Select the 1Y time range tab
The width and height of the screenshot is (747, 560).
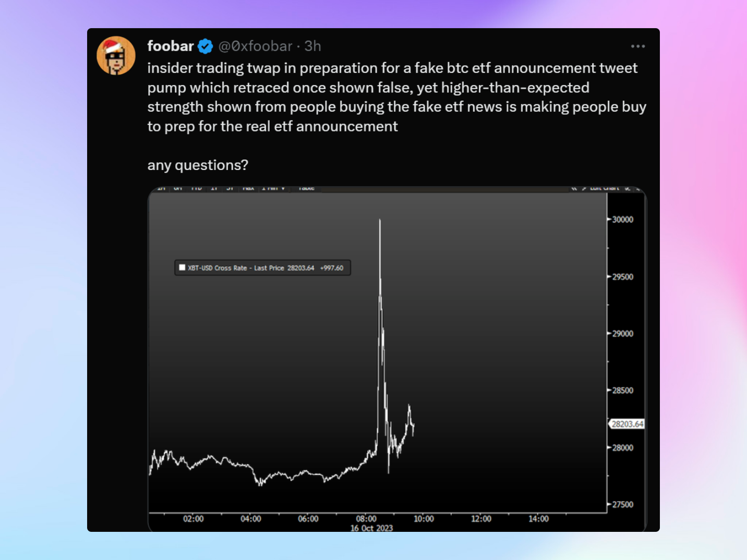pos(214,189)
